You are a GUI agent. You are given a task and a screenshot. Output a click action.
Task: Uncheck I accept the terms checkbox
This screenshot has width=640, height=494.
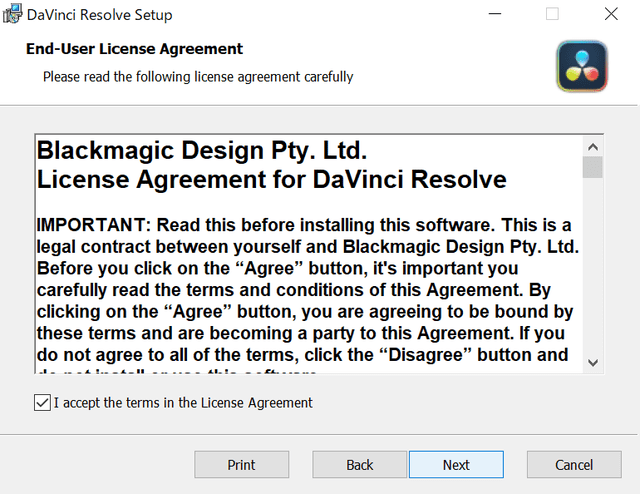[42, 403]
